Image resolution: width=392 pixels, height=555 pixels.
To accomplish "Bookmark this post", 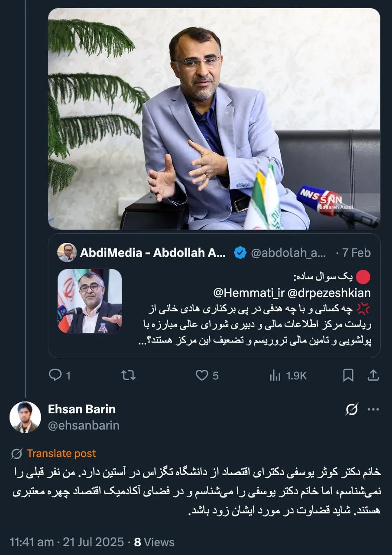I will click(x=348, y=375).
